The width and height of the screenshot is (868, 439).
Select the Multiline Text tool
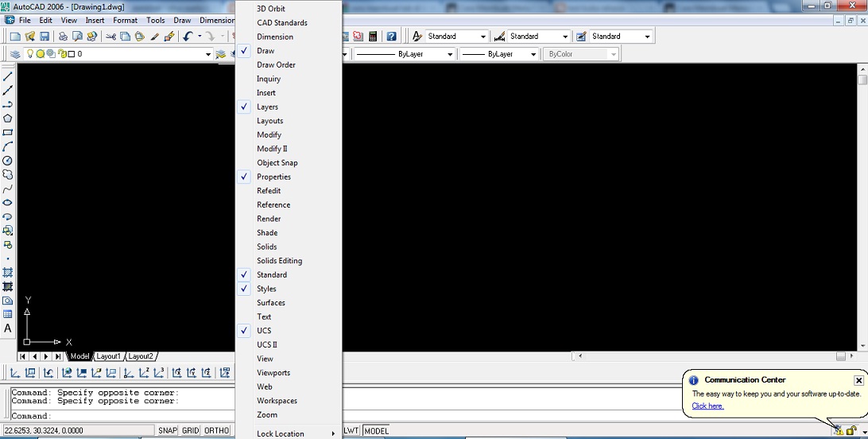coord(8,328)
